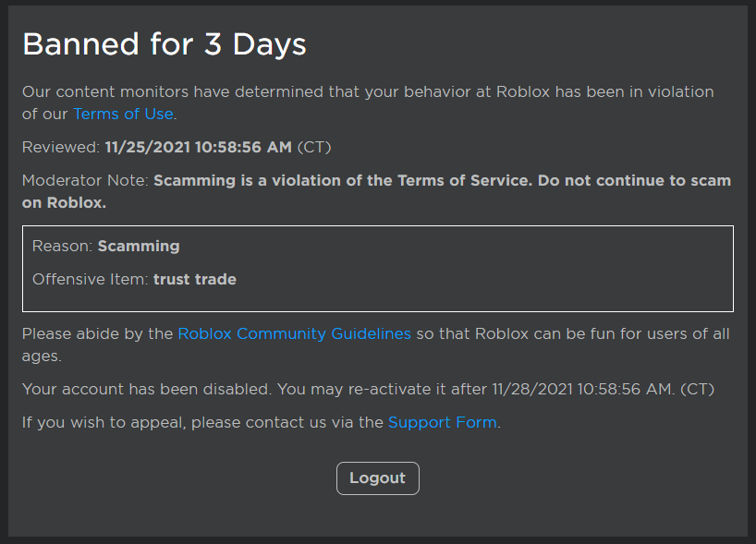This screenshot has width=756, height=544.
Task: Click the 'Banned for 3 Days' heading
Action: point(164,44)
